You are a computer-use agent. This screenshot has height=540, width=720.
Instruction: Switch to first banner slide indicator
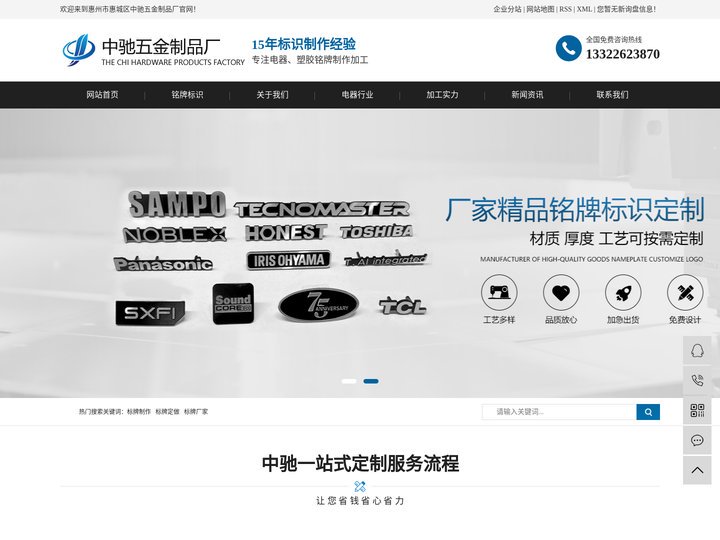[349, 381]
